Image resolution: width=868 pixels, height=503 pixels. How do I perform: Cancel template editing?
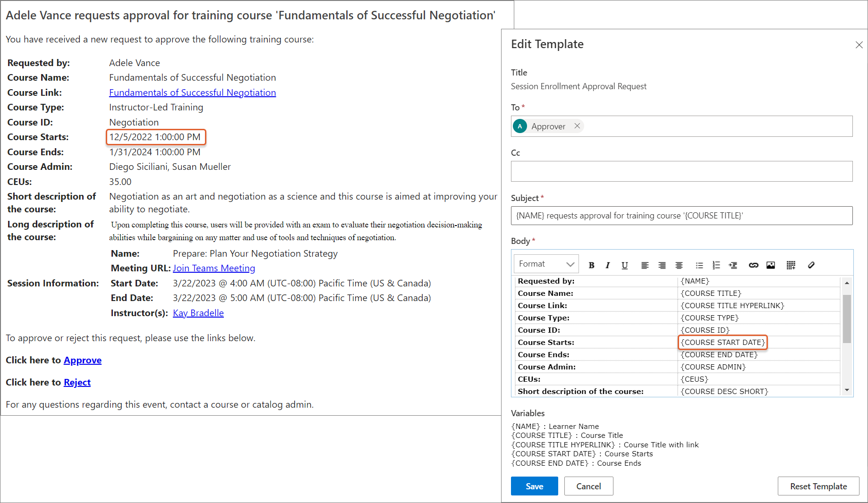588,486
